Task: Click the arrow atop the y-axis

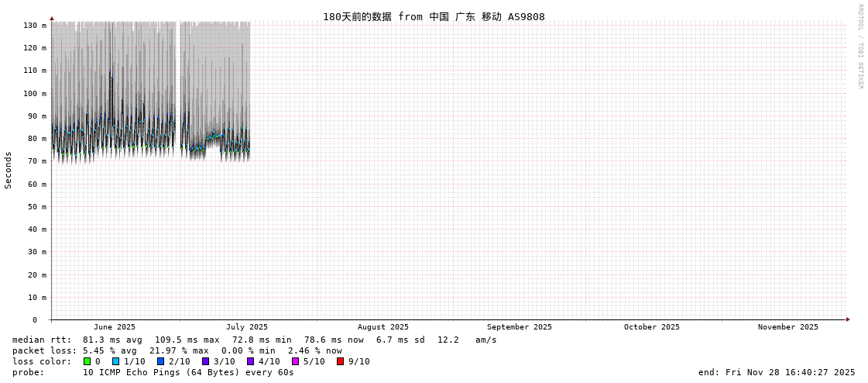Action: [52, 18]
